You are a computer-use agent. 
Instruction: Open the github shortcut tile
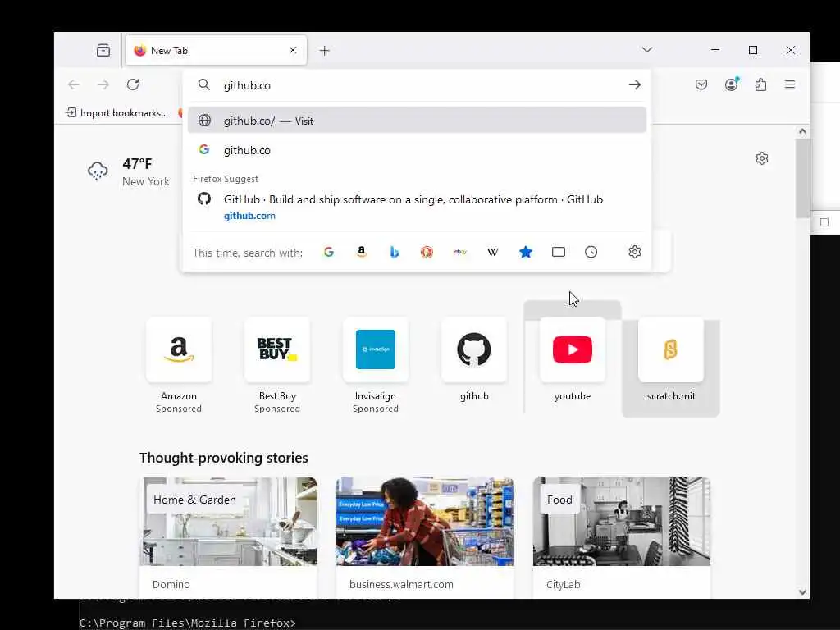click(x=474, y=361)
